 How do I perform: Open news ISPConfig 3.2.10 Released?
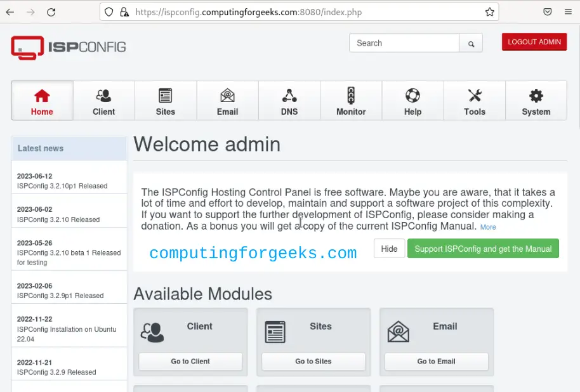(58, 219)
